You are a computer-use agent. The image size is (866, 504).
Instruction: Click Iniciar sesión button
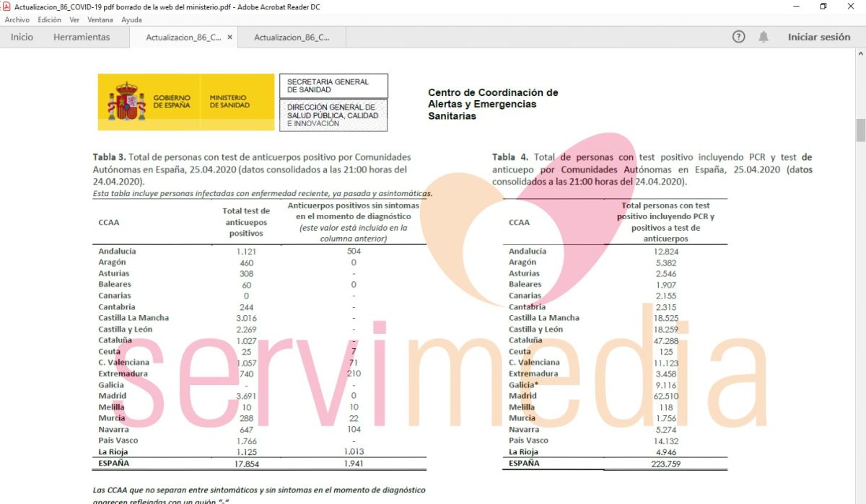coord(819,37)
